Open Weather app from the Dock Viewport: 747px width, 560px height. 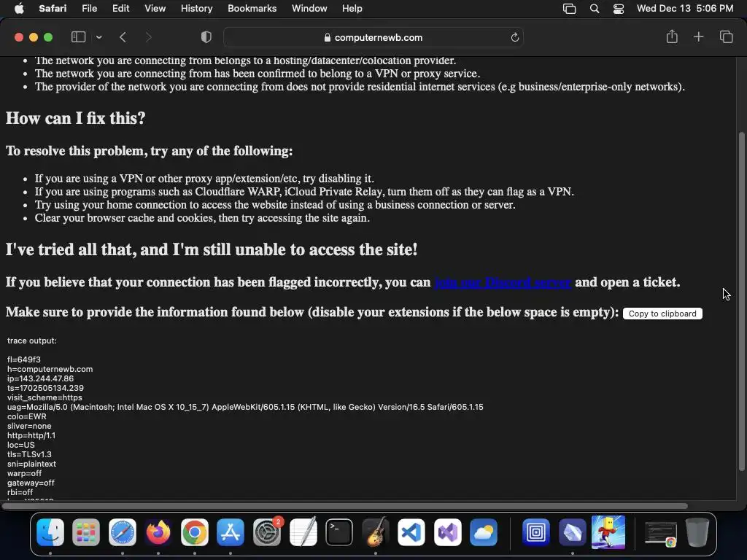pos(484,532)
